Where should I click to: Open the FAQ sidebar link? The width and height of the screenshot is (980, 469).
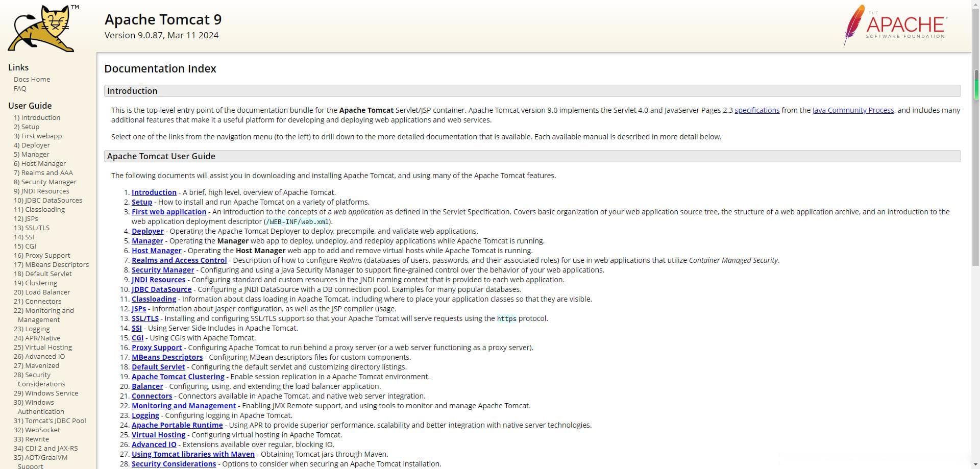(x=20, y=88)
